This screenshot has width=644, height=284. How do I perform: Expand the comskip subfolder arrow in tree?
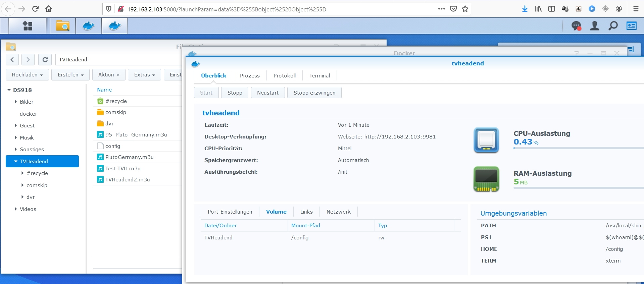(x=22, y=185)
